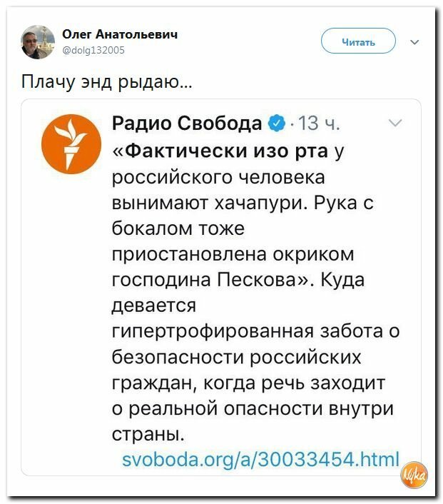The height and width of the screenshot is (504, 443).
Task: Open quoted tweet options chevron
Action: point(395,123)
